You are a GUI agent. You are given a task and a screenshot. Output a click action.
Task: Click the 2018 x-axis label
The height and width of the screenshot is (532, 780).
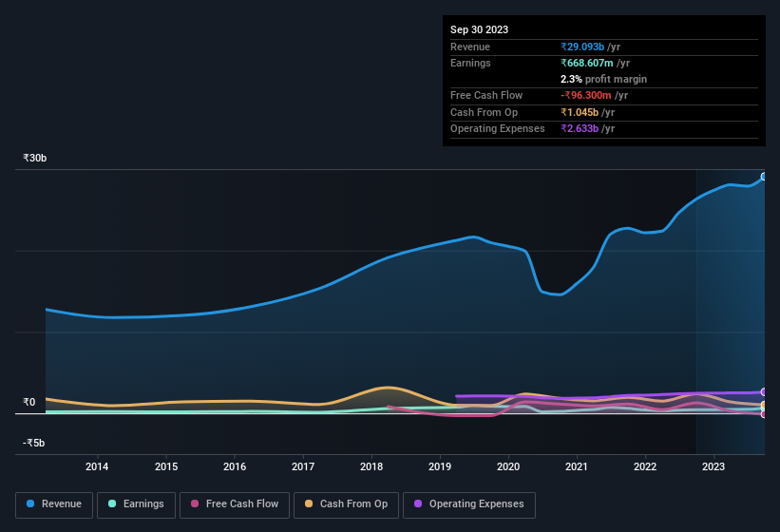(x=371, y=466)
